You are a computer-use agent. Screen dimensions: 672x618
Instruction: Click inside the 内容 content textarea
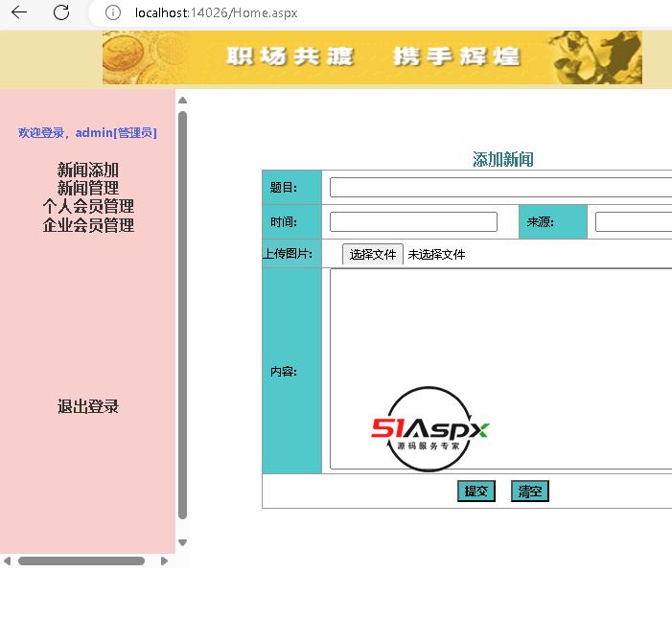click(500, 369)
